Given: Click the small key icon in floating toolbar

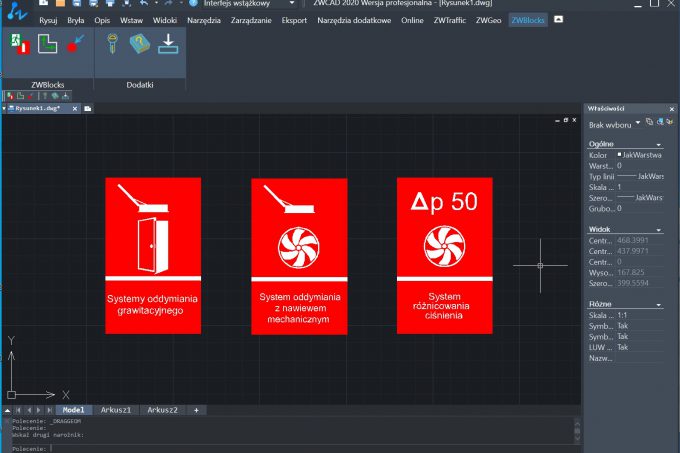Looking at the screenshot, I should (x=45, y=96).
